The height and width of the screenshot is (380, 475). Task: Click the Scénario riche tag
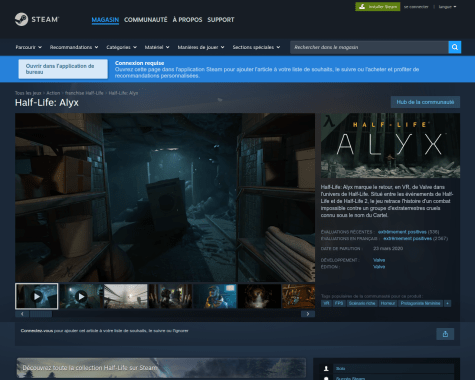[x=362, y=303]
